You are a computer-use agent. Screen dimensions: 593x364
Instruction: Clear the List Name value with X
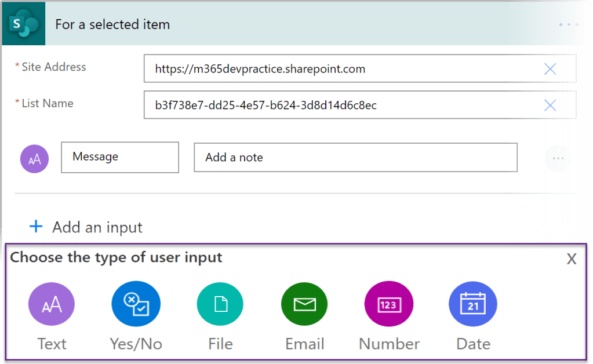[550, 105]
